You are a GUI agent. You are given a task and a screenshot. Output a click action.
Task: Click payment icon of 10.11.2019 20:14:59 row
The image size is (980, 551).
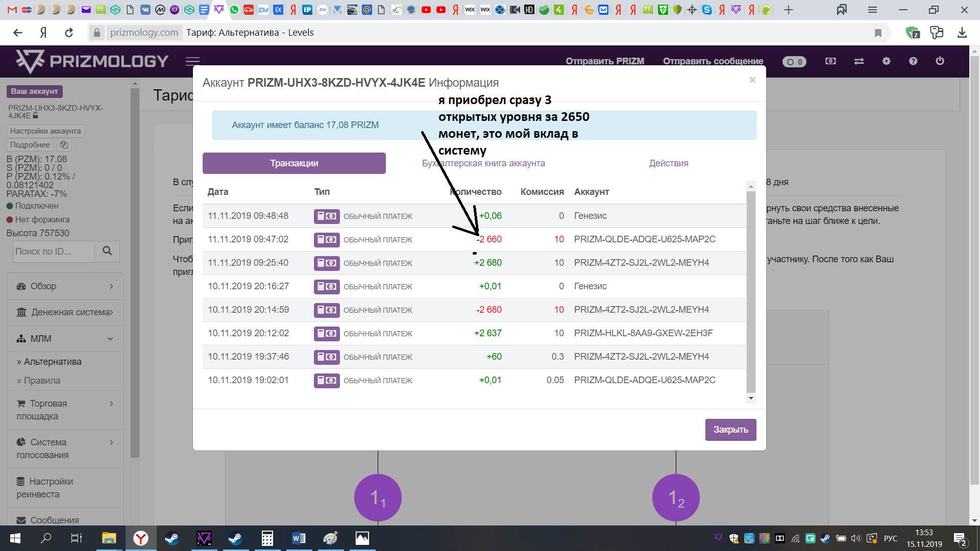[327, 310]
